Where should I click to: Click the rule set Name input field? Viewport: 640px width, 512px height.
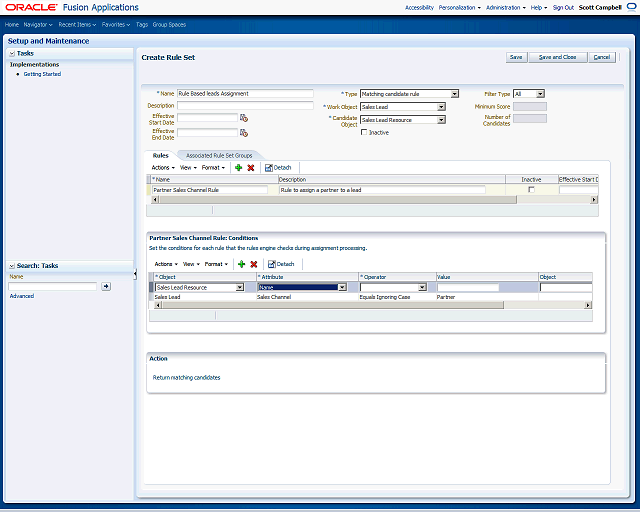pyautogui.click(x=245, y=93)
